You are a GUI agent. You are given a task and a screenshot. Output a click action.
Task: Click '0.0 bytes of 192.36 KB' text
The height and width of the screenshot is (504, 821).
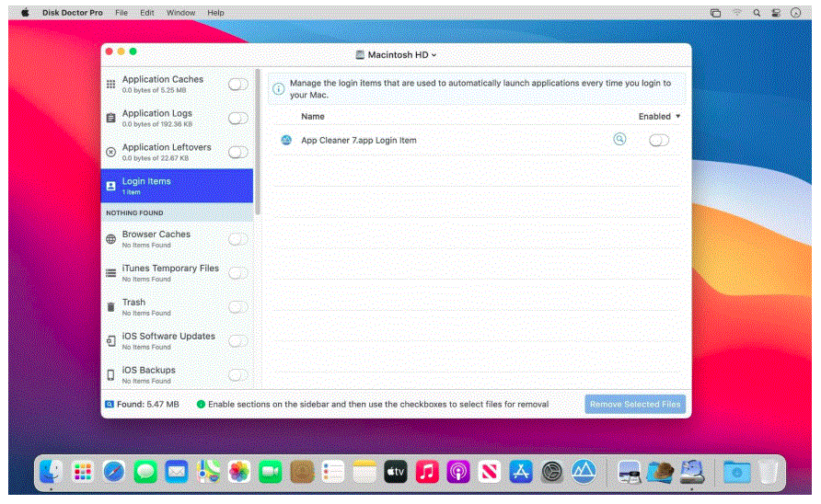click(157, 124)
